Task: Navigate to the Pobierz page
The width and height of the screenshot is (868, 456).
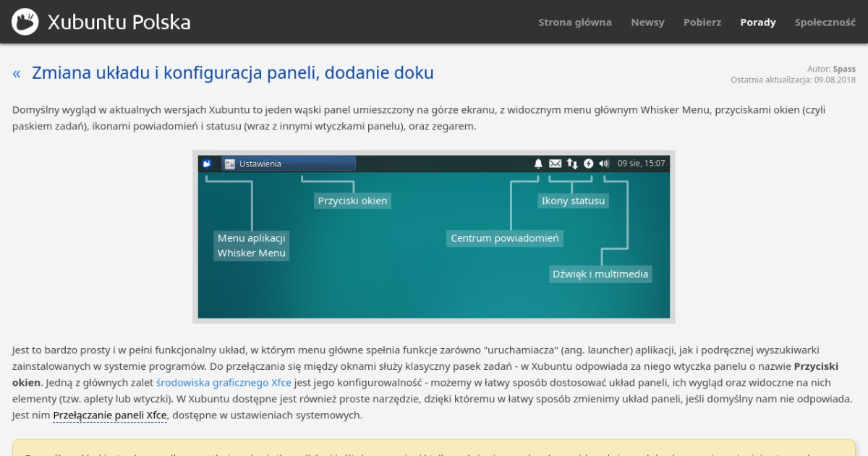Action: (x=702, y=22)
